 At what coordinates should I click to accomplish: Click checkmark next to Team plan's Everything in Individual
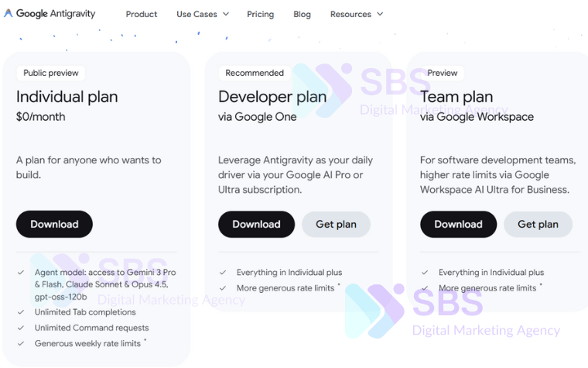(x=425, y=273)
